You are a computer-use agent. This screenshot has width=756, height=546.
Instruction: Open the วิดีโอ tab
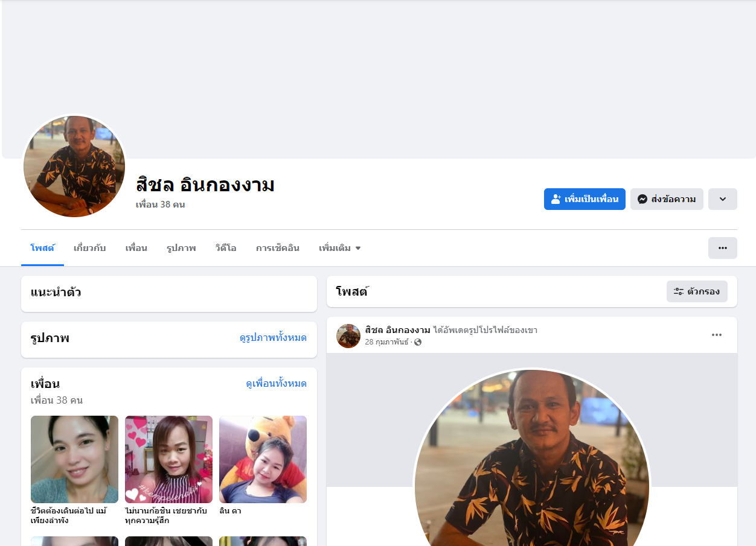226,248
